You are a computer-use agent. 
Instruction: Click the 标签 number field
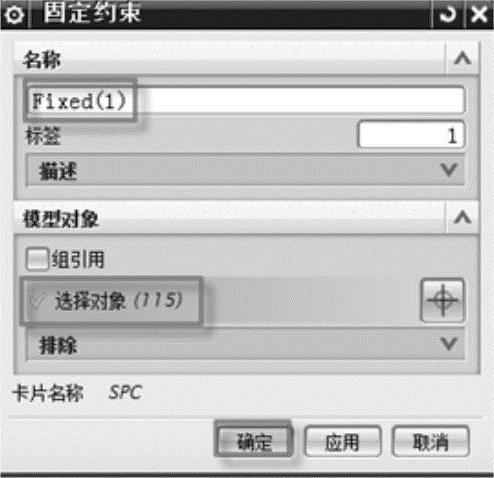coord(411,135)
